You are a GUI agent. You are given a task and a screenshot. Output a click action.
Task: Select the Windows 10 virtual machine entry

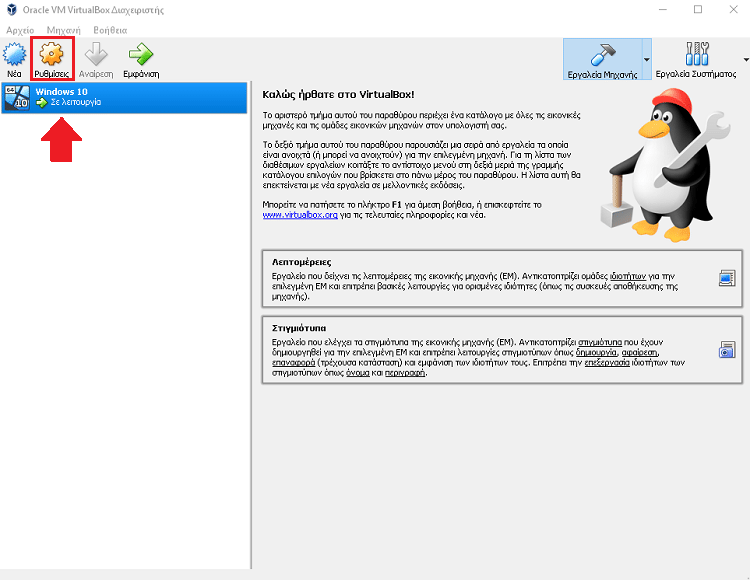click(124, 97)
